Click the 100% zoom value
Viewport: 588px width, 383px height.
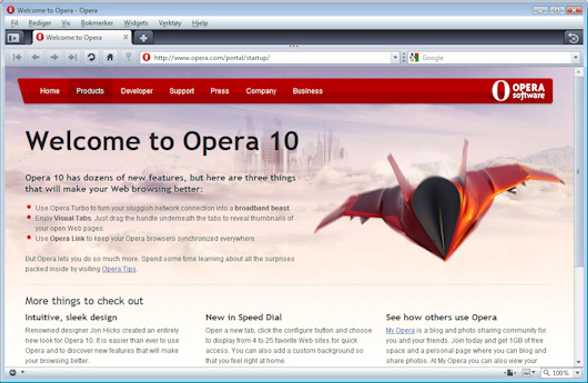[561, 373]
